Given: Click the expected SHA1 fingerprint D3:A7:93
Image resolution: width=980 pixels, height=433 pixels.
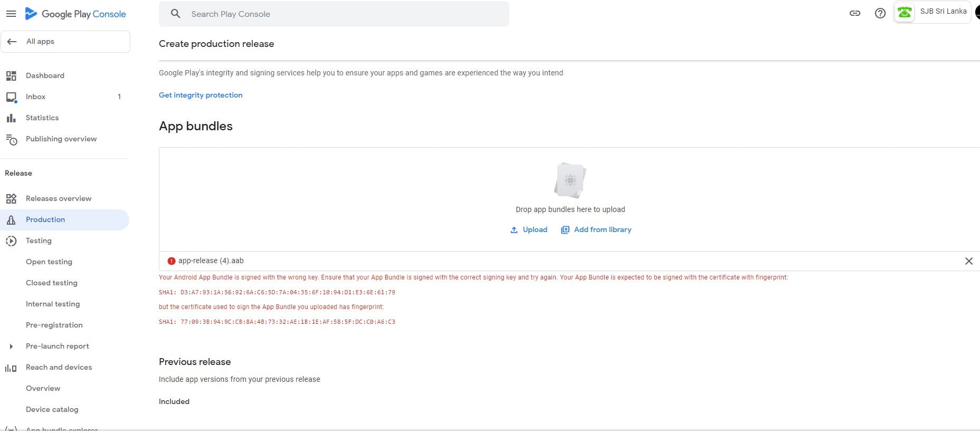Looking at the screenshot, I should [277, 292].
